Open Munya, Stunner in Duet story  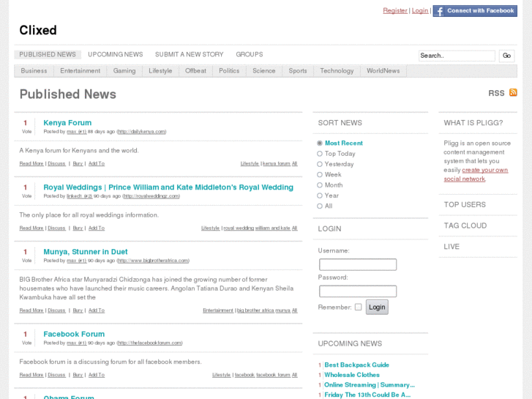tap(86, 252)
